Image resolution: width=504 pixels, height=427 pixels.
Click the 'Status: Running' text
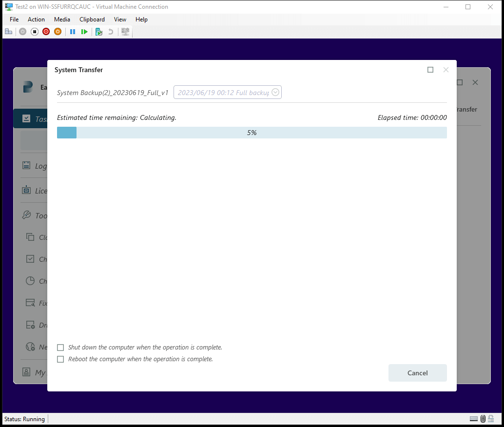point(24,419)
